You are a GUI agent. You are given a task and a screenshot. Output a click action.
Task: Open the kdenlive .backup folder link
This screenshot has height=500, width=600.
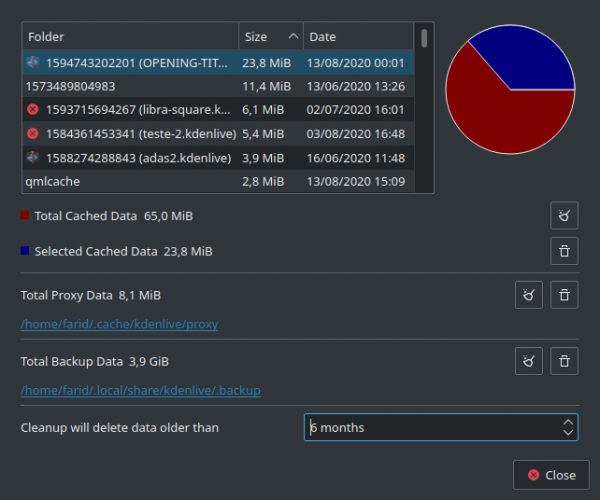tap(141, 390)
